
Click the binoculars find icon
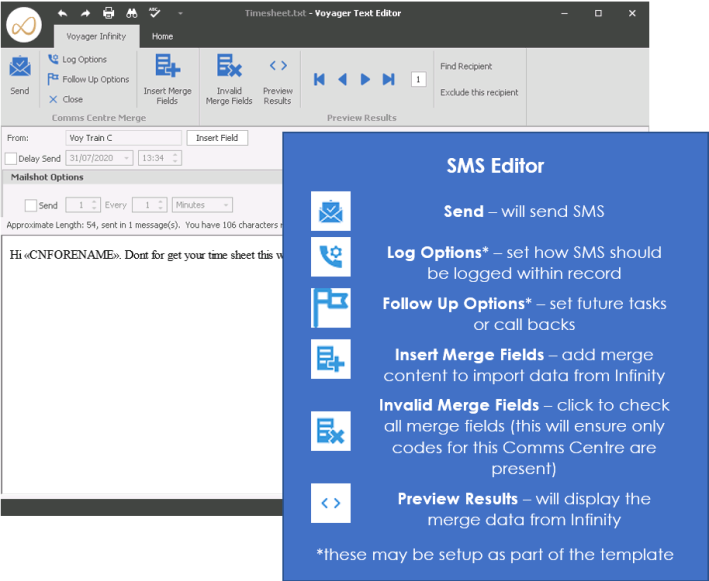point(131,14)
